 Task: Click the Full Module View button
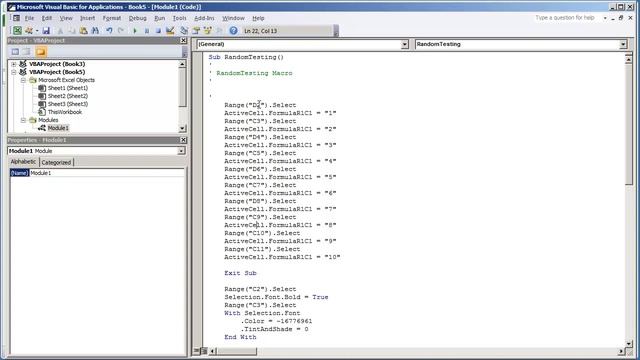204,351
